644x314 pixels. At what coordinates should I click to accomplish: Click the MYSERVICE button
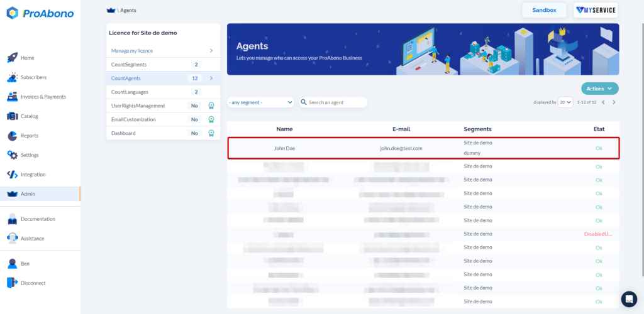click(x=596, y=10)
